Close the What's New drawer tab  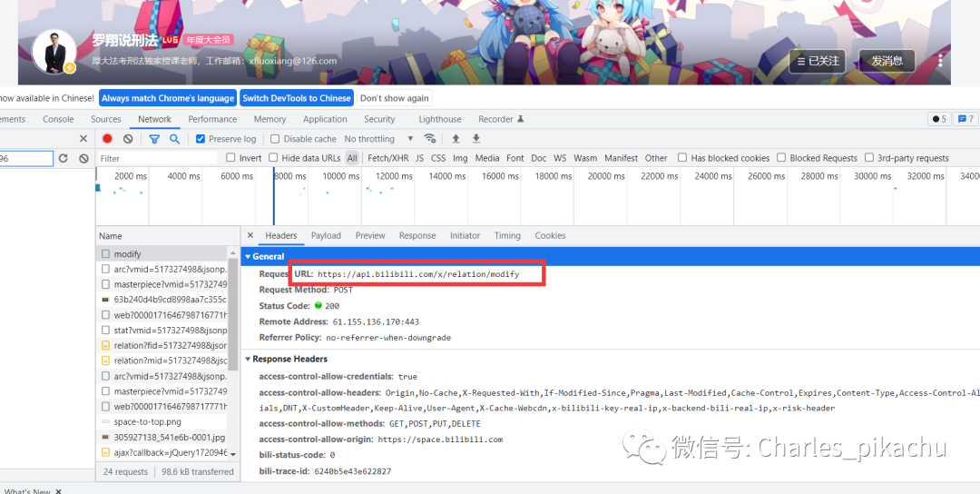point(59,491)
